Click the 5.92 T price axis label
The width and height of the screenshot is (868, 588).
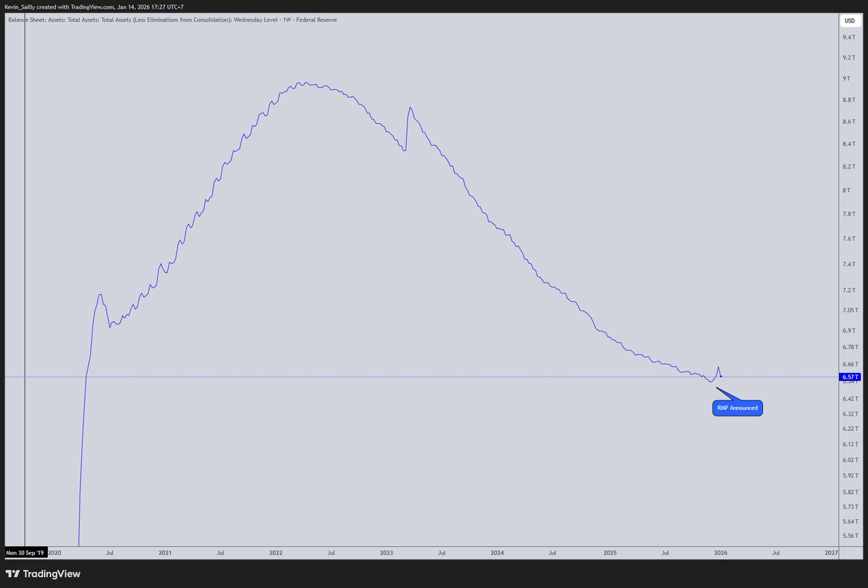tap(851, 476)
